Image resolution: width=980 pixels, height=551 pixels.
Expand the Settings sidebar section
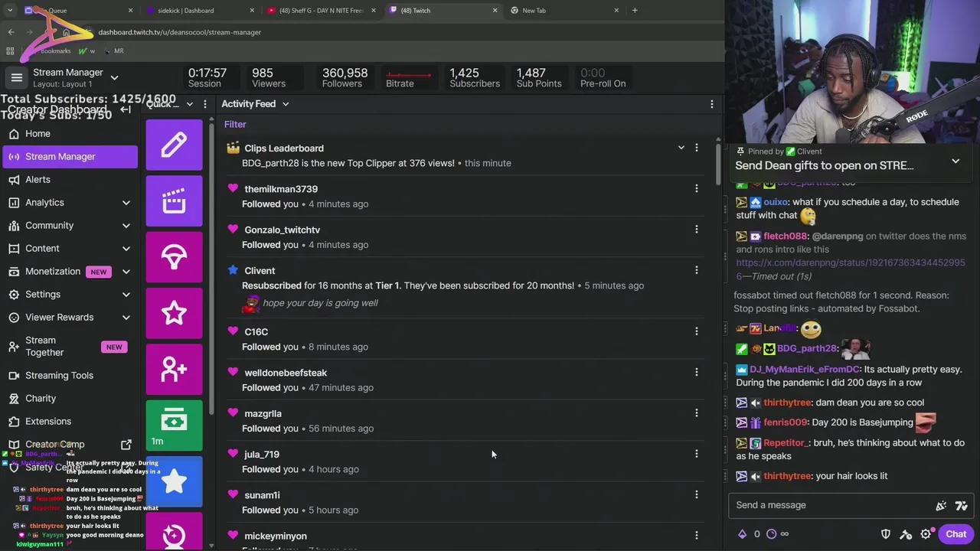[126, 294]
